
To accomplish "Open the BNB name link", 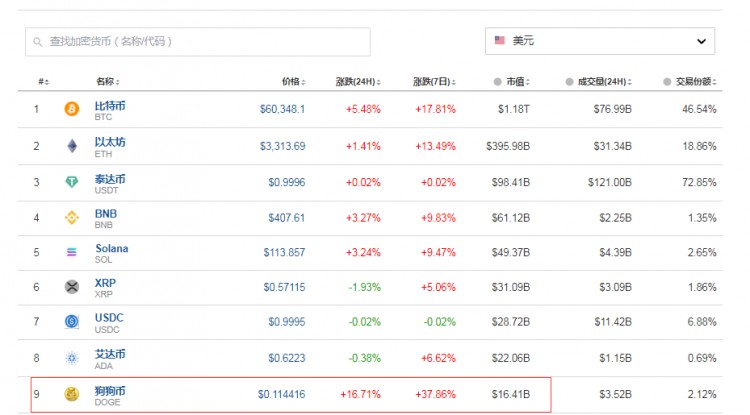I will [106, 214].
